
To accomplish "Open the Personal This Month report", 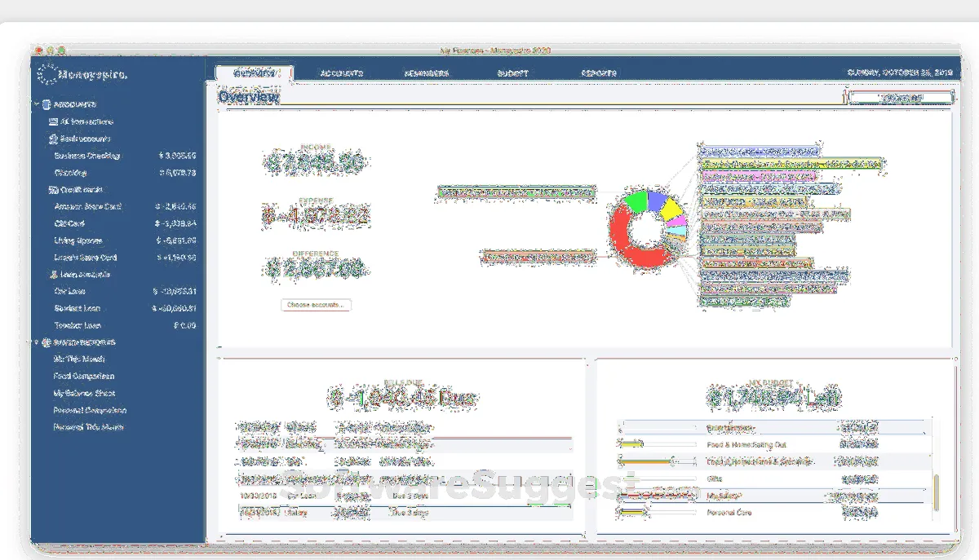I will coord(88,427).
